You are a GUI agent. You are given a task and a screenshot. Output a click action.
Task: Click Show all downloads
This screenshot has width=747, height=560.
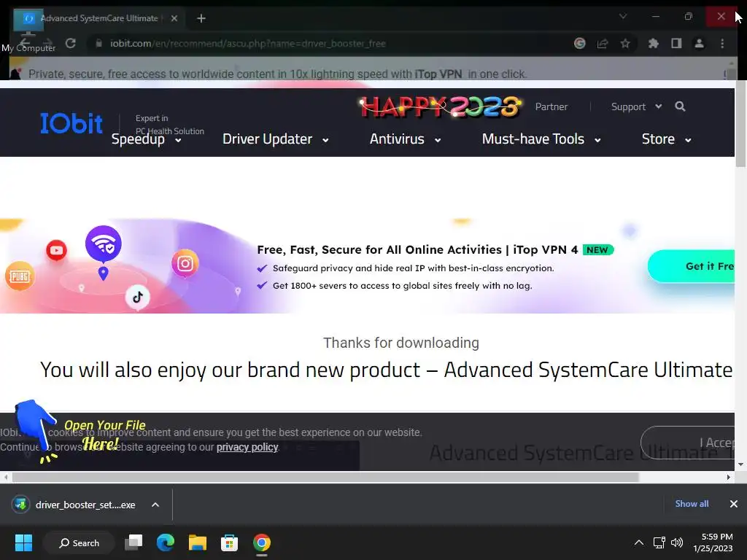[x=692, y=504]
